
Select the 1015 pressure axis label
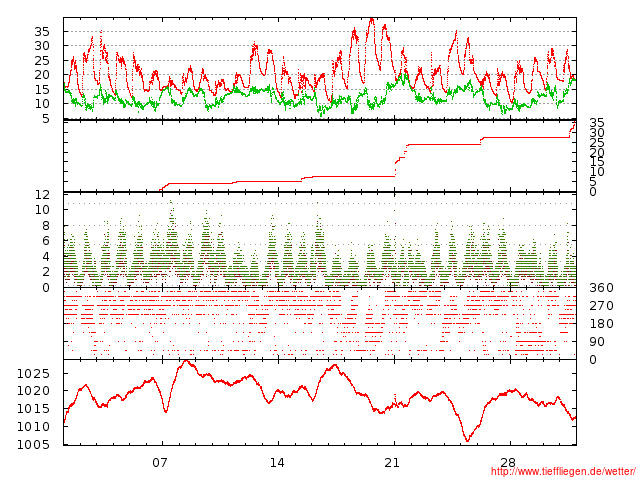pos(33,409)
